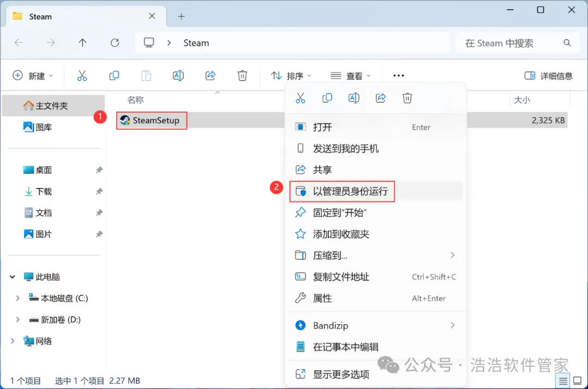Viewport: 588px width, 389px height.
Task: Expand the 新加卷 (D:) node
Action: [x=17, y=320]
